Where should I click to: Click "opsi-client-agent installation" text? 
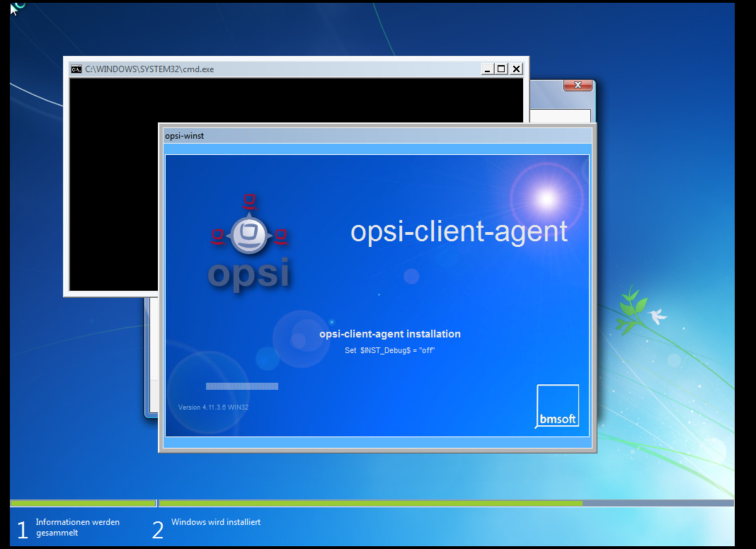(x=390, y=334)
